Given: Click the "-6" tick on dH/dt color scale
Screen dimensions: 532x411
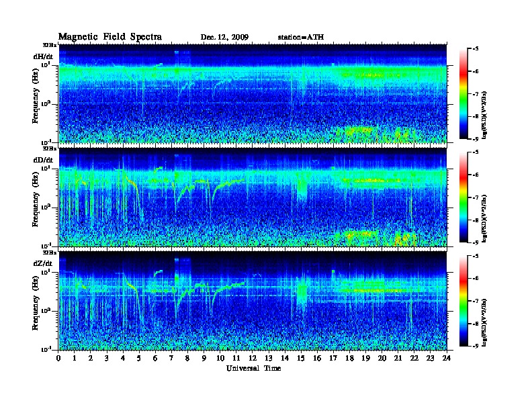Looking at the screenshot, I should (x=476, y=71).
